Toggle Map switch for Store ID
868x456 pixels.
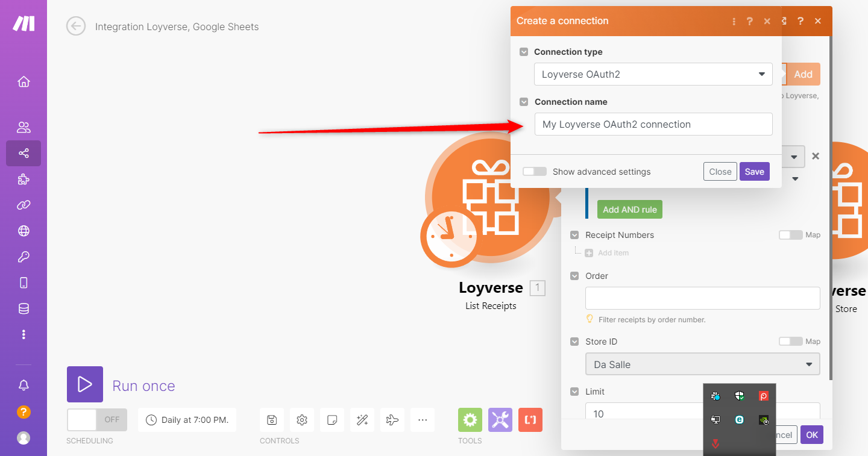(x=790, y=342)
